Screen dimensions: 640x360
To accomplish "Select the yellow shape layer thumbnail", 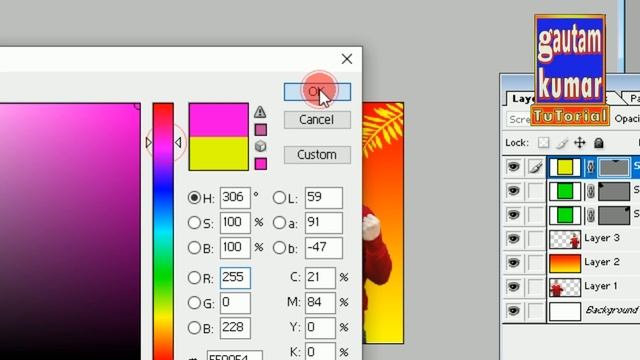I will tap(565, 167).
